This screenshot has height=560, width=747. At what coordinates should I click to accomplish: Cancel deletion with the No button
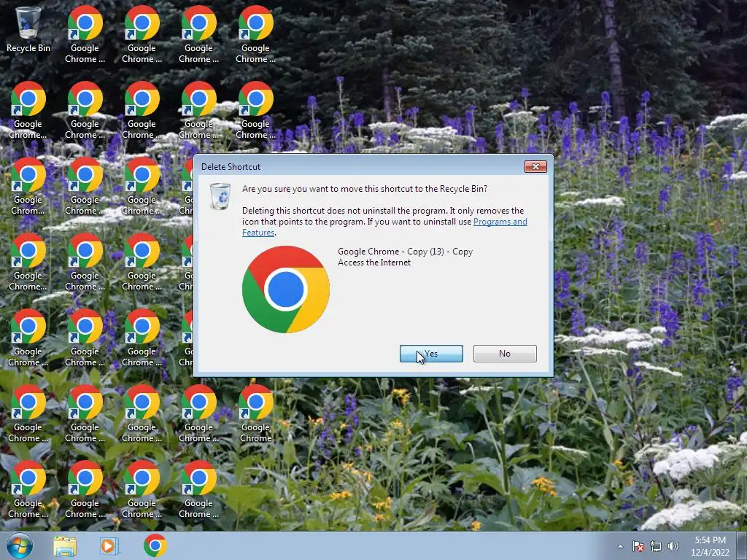(505, 354)
